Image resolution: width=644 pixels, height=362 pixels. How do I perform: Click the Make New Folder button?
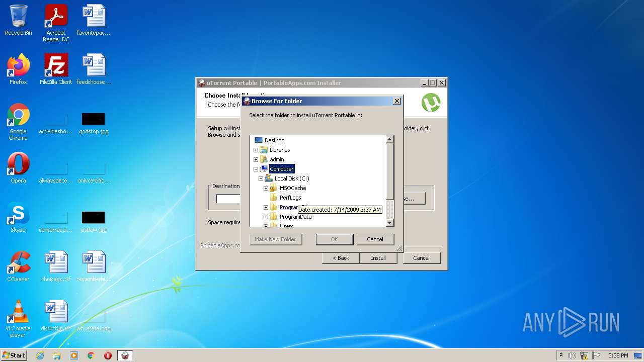pyautogui.click(x=275, y=239)
